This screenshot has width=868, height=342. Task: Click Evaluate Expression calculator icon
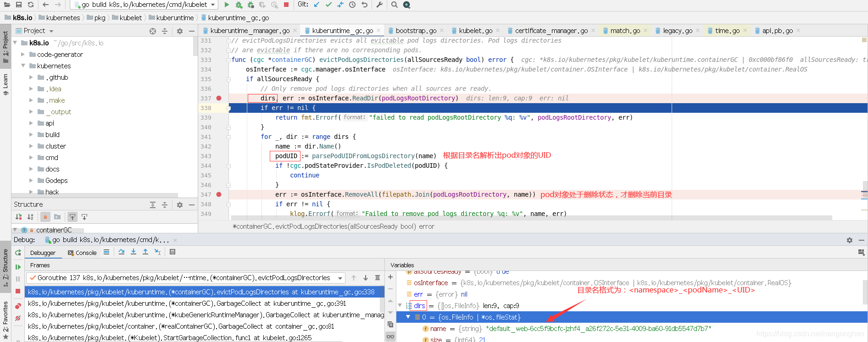[172, 252]
